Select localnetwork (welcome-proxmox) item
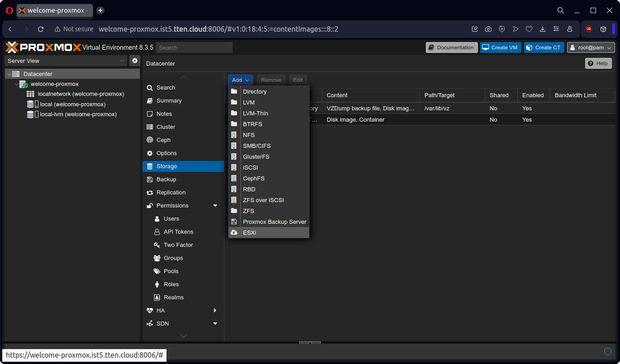Viewport: 620px width, 364px height. (x=81, y=94)
